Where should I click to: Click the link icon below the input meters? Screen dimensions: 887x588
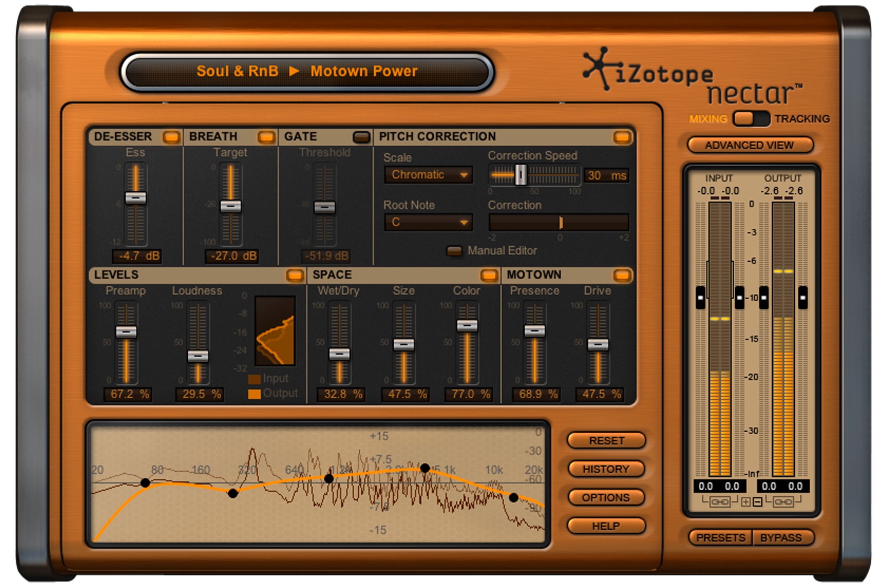(x=720, y=502)
